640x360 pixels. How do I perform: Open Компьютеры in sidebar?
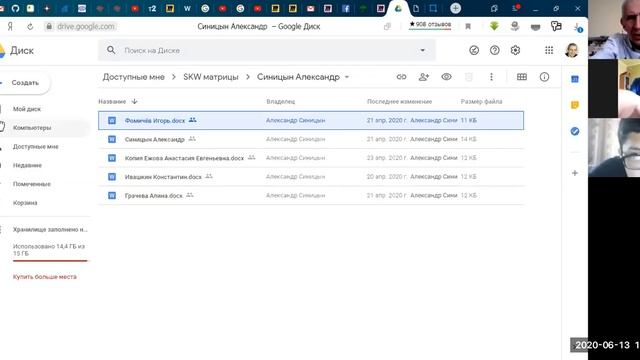(32, 128)
